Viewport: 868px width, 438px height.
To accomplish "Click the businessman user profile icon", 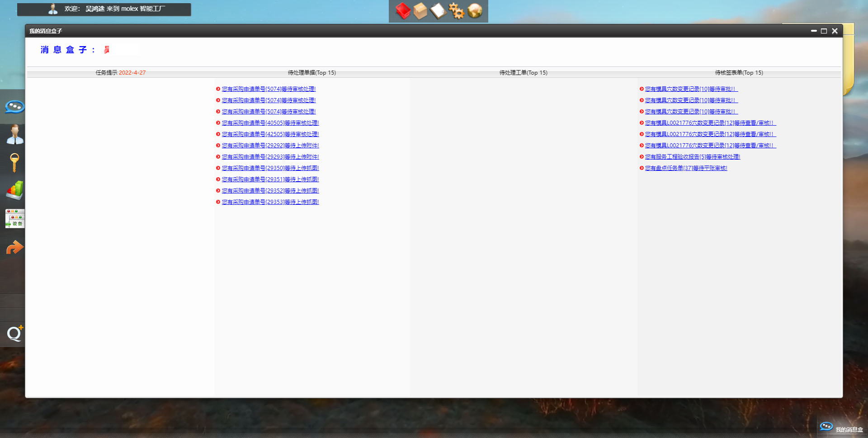I will 14,135.
